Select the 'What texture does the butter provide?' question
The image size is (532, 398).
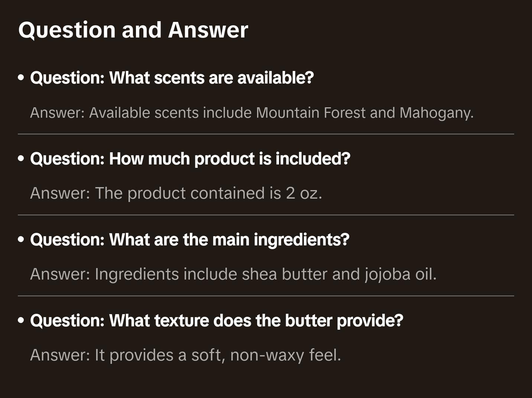coord(217,321)
